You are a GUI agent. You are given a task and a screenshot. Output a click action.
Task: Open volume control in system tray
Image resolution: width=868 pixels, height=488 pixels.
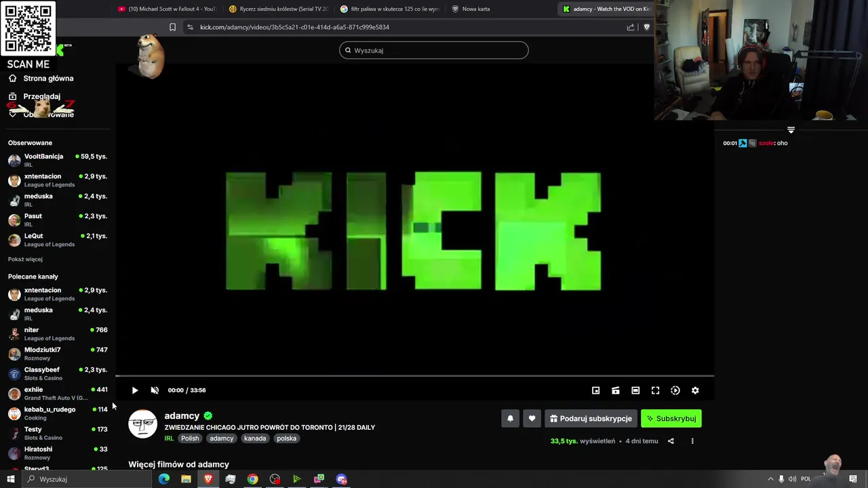[x=792, y=479]
